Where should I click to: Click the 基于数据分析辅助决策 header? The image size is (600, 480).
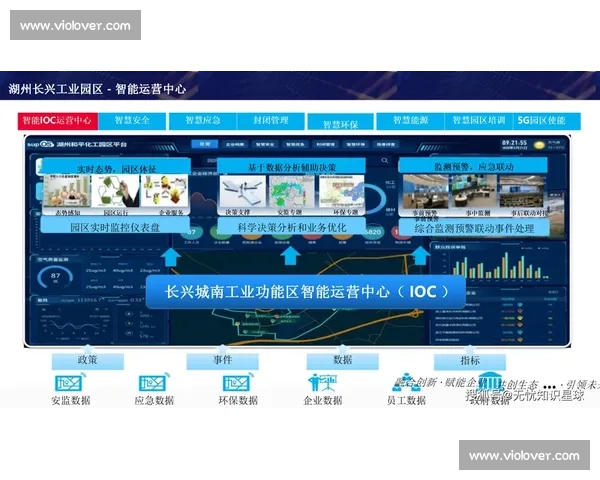[x=292, y=167]
